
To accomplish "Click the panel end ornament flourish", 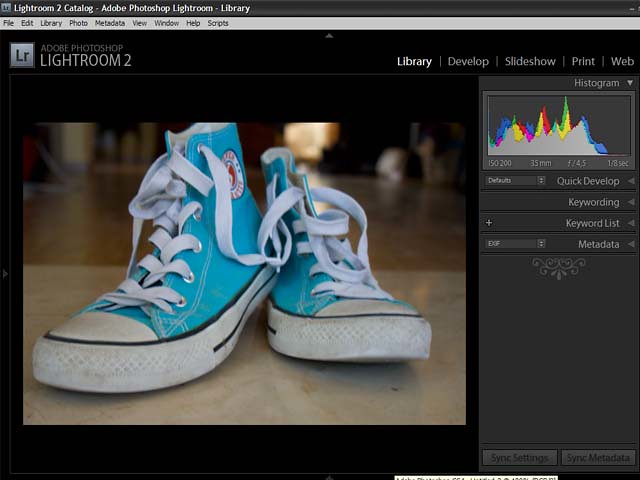I will 558,267.
